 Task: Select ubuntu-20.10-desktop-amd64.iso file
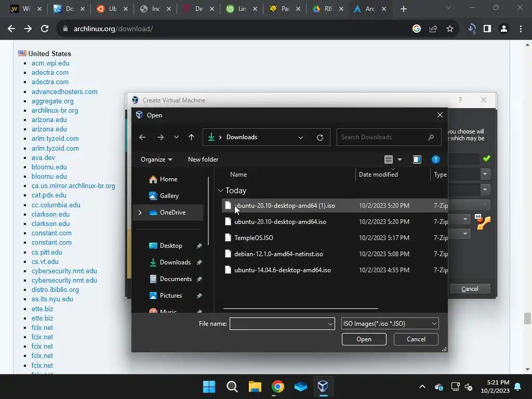tap(280, 222)
